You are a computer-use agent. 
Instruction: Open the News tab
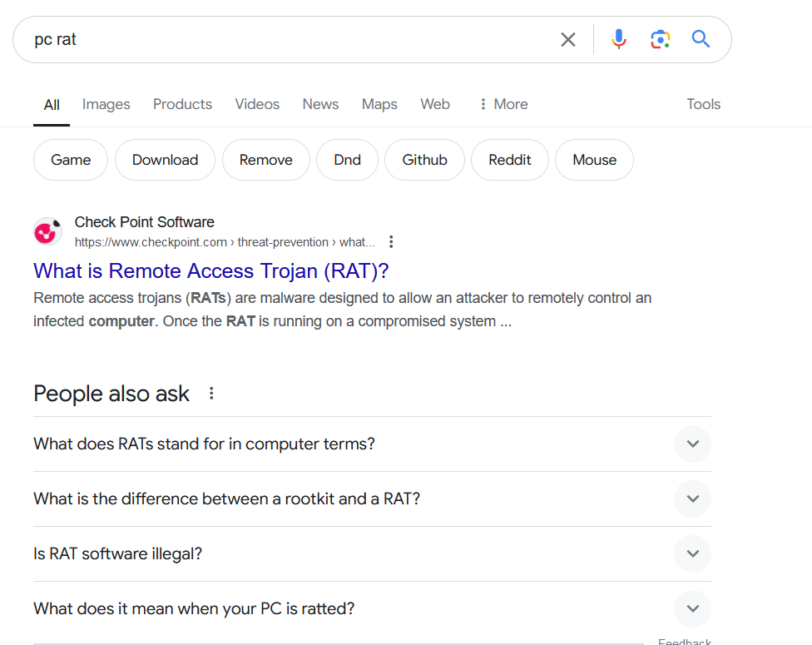pyautogui.click(x=320, y=105)
